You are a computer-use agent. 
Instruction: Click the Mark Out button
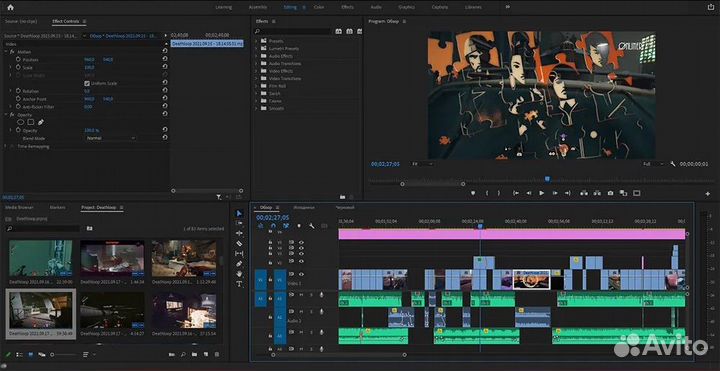(x=499, y=193)
